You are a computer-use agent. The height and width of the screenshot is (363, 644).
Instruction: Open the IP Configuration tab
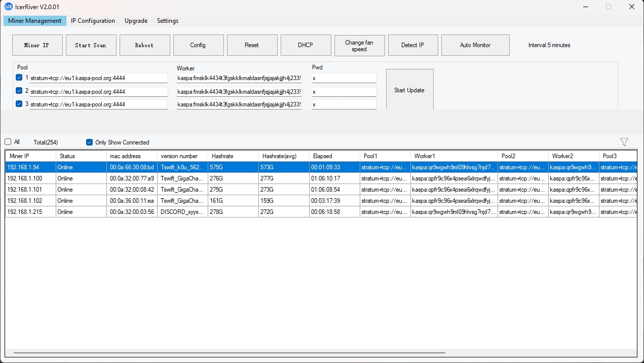tap(93, 21)
